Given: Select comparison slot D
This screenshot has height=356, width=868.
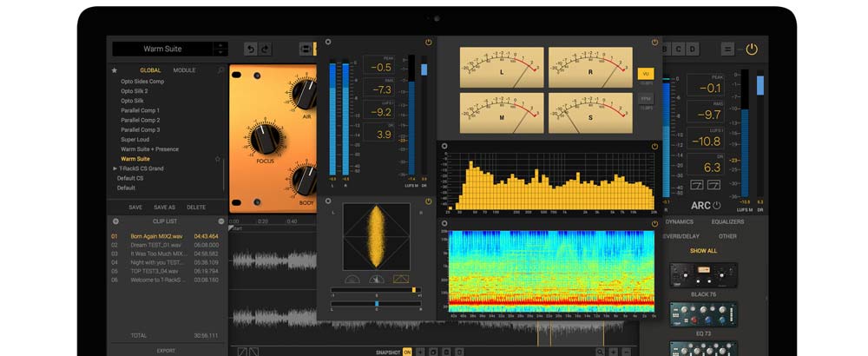Looking at the screenshot, I should click(693, 49).
